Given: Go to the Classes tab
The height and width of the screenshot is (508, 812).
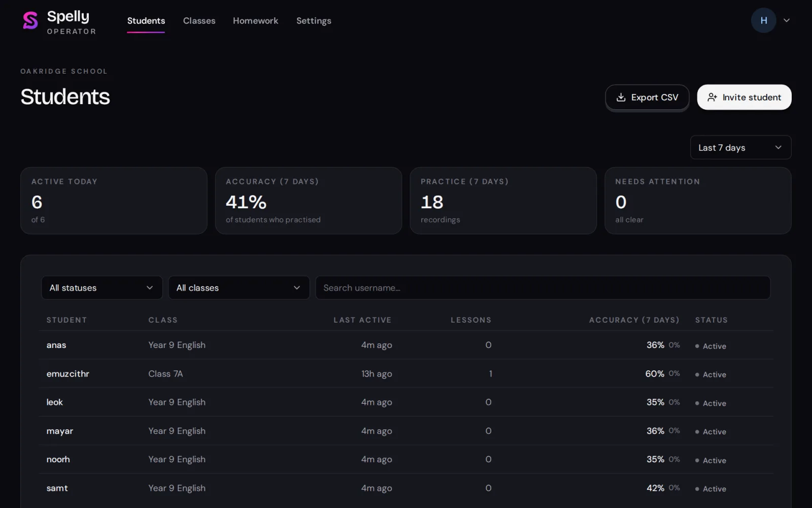Looking at the screenshot, I should pos(199,21).
